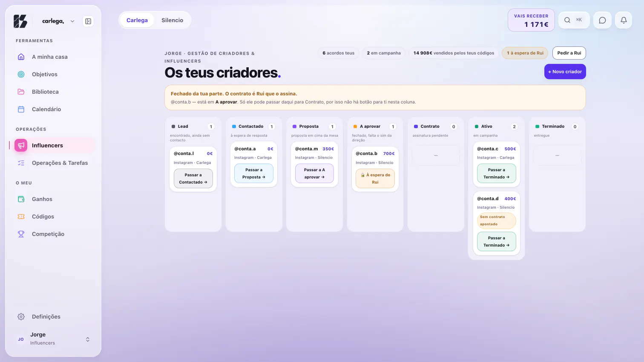Click the A aprovar column header

[370, 126]
